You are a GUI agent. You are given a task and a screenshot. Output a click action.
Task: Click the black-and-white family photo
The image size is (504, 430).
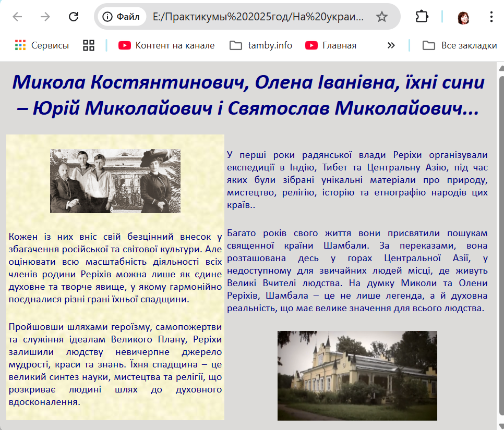pyautogui.click(x=115, y=181)
